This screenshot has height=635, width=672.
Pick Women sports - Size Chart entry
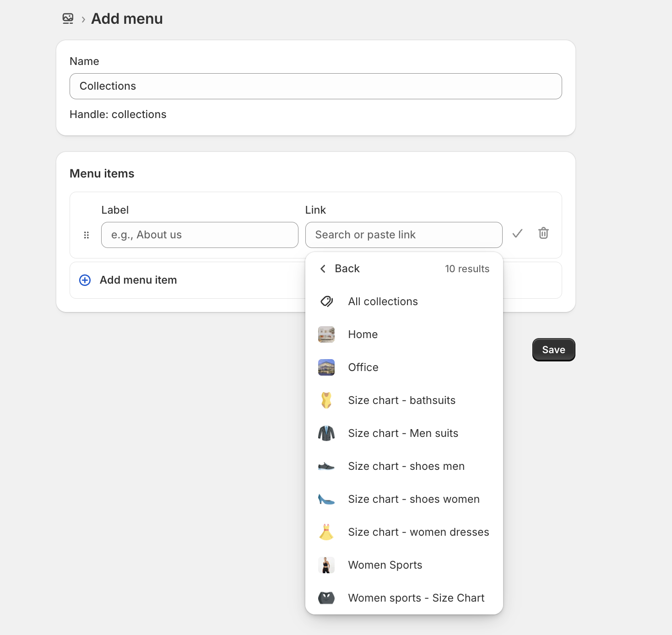click(416, 598)
